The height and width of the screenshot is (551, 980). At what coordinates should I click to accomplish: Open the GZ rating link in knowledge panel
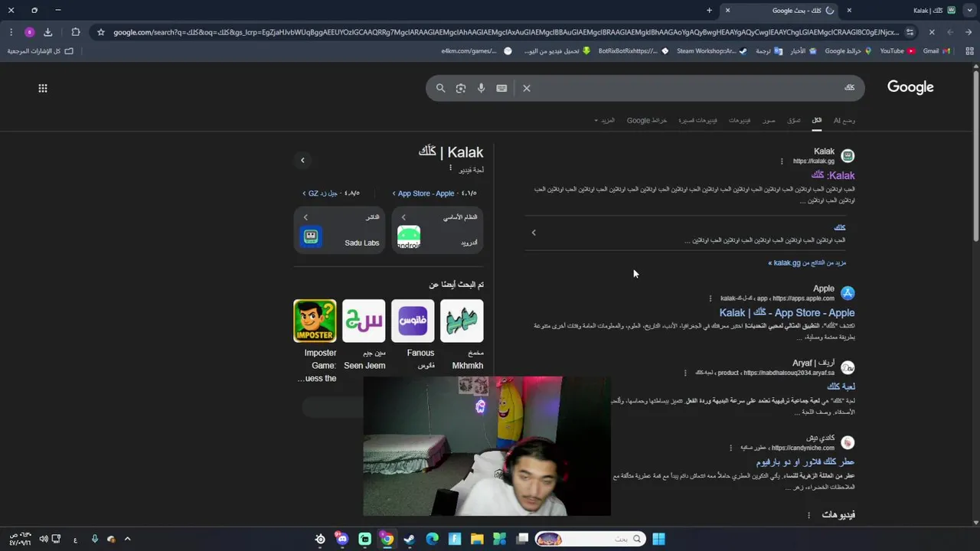(331, 194)
